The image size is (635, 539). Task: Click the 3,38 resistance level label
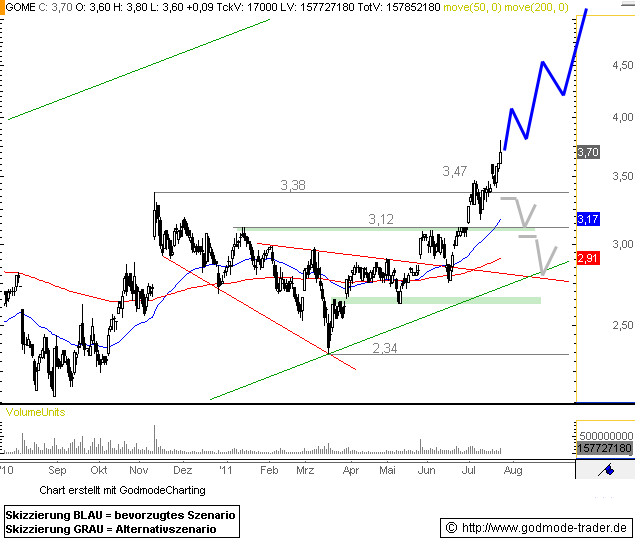(293, 185)
